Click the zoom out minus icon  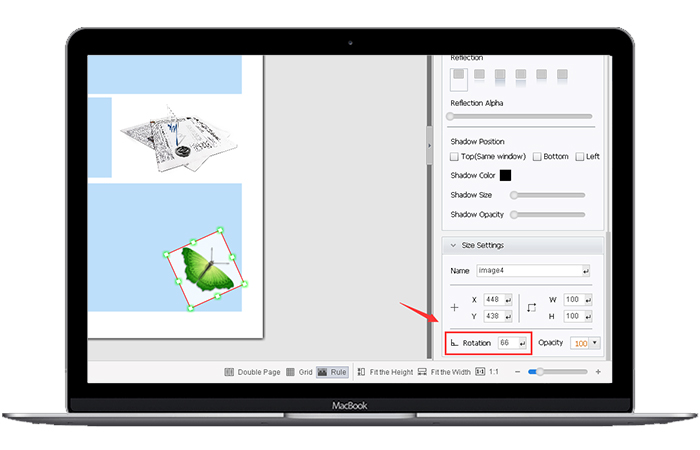[517, 372]
